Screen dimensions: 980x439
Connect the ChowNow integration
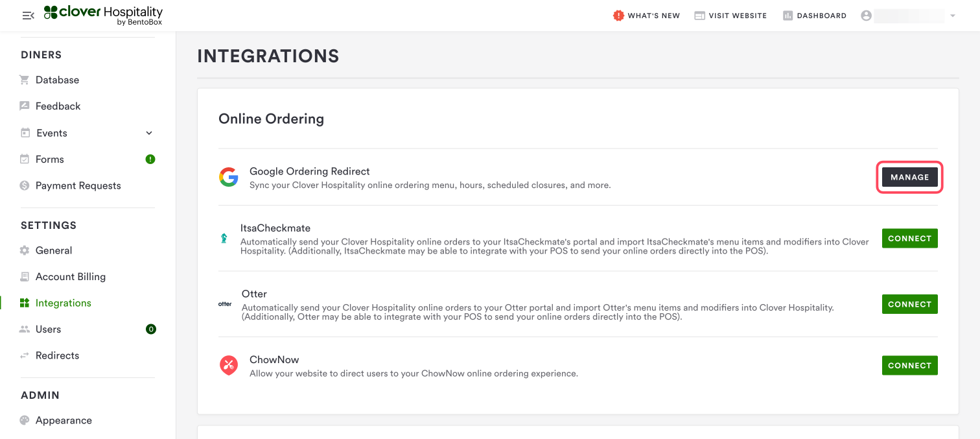tap(909, 366)
